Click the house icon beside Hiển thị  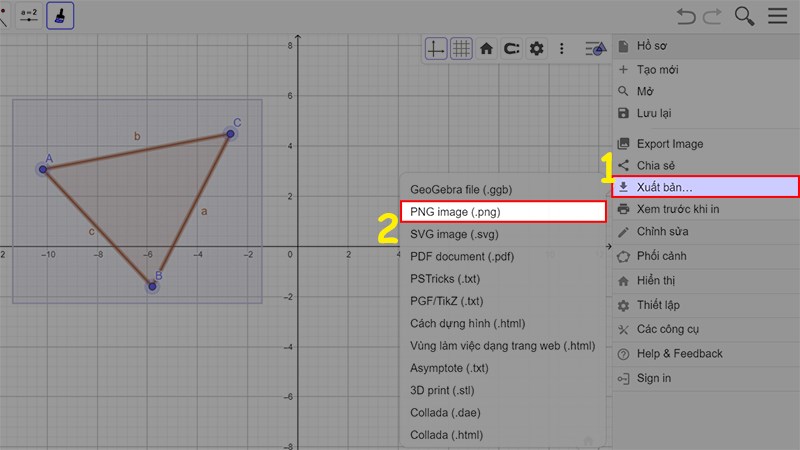coord(623,281)
